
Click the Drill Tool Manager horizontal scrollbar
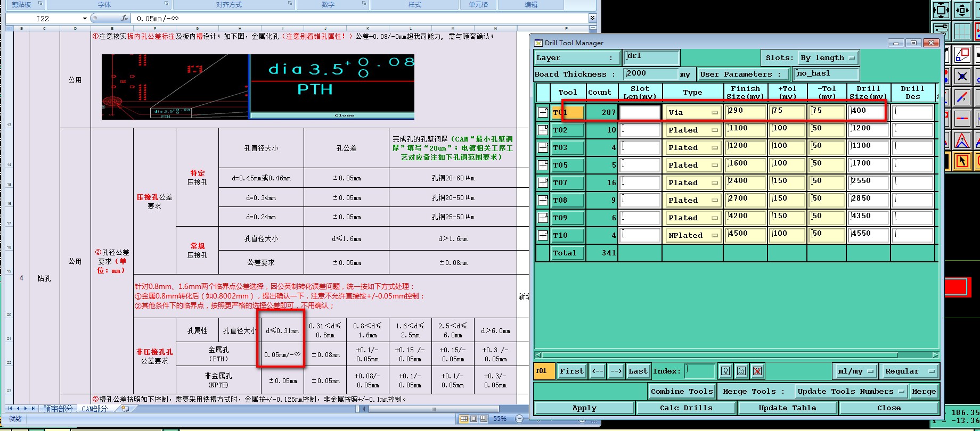coord(737,355)
